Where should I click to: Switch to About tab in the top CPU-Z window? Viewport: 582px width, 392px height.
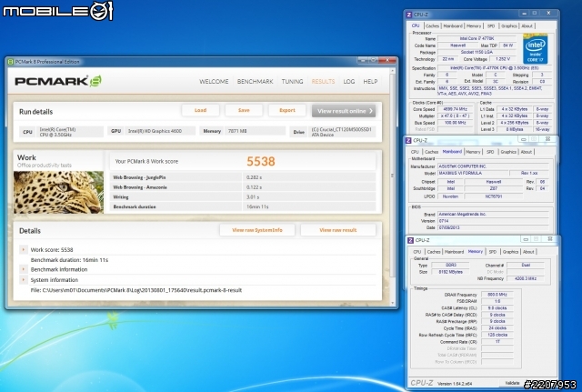pos(527,26)
